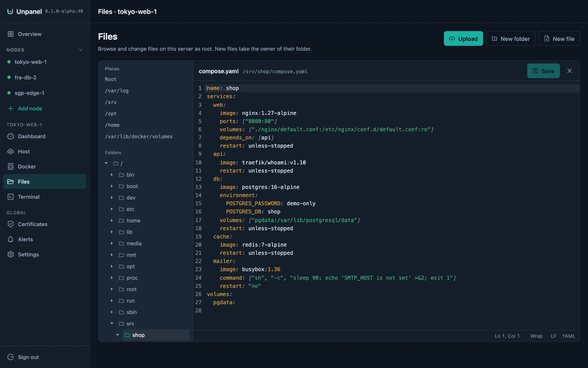588x368 pixels.
Task: Collapse the root slash folder arrow
Action: (106, 163)
